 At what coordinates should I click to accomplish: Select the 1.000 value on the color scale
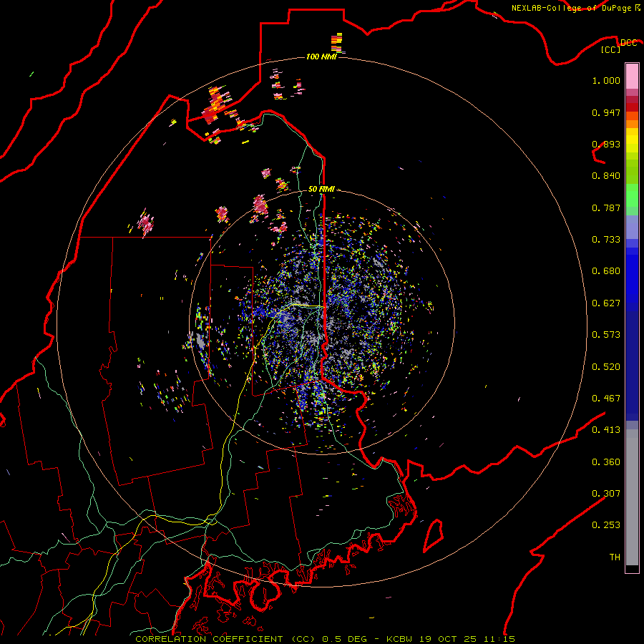point(606,80)
